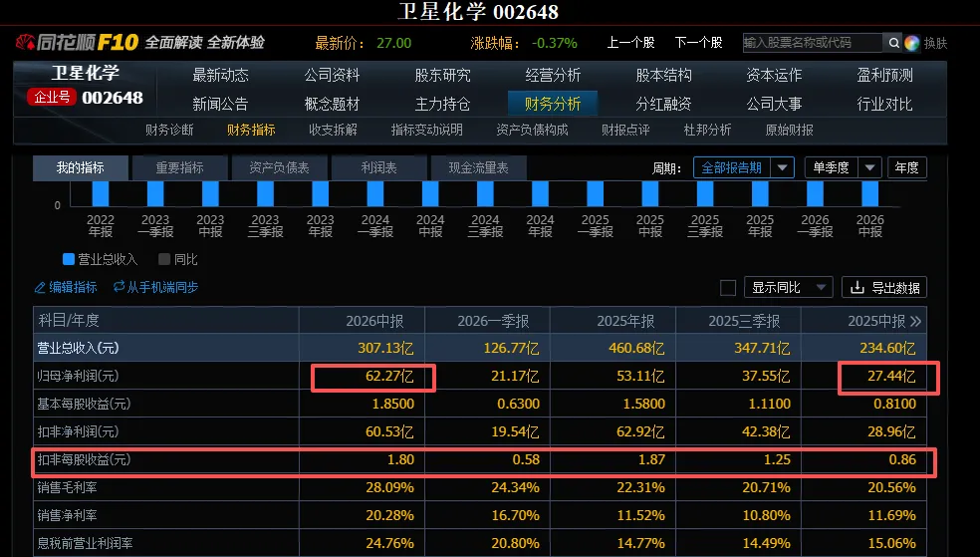
Task: Switch to 资产负债构成 sub-tab
Action: point(532,130)
